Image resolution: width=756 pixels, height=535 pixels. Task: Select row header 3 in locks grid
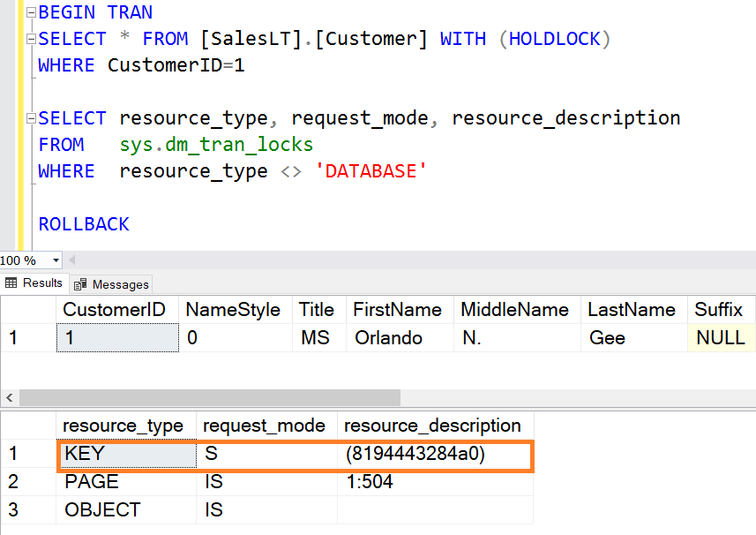click(28, 509)
